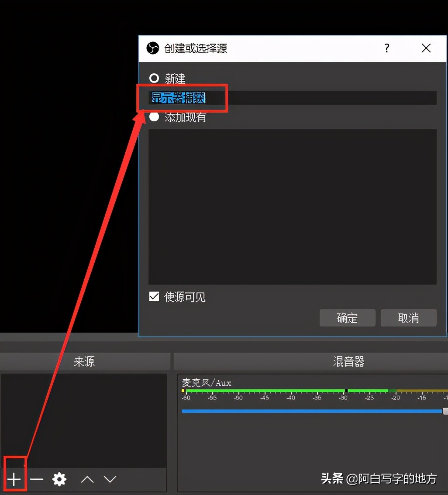Expand the 混音器 panel header
This screenshot has width=448, height=495.
[x=348, y=361]
